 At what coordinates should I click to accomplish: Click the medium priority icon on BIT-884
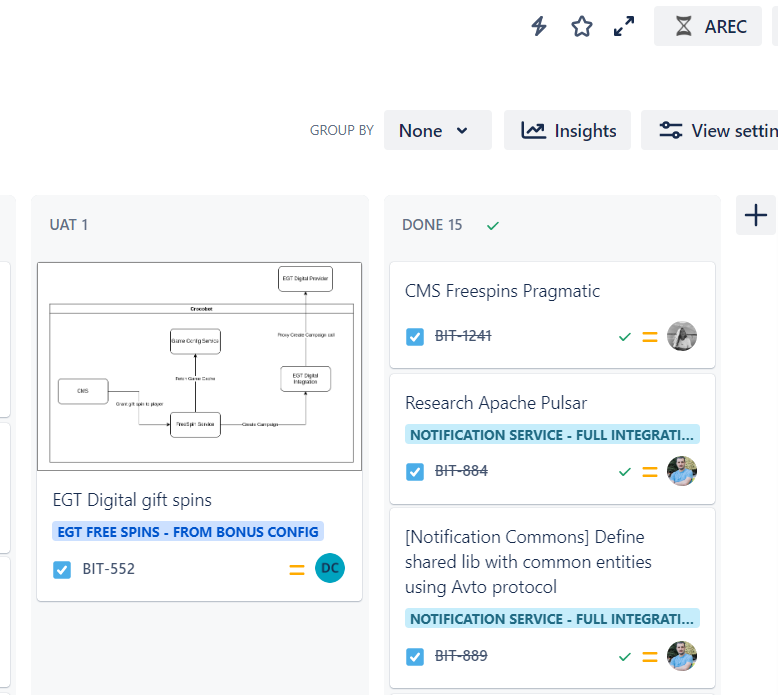[x=649, y=472]
